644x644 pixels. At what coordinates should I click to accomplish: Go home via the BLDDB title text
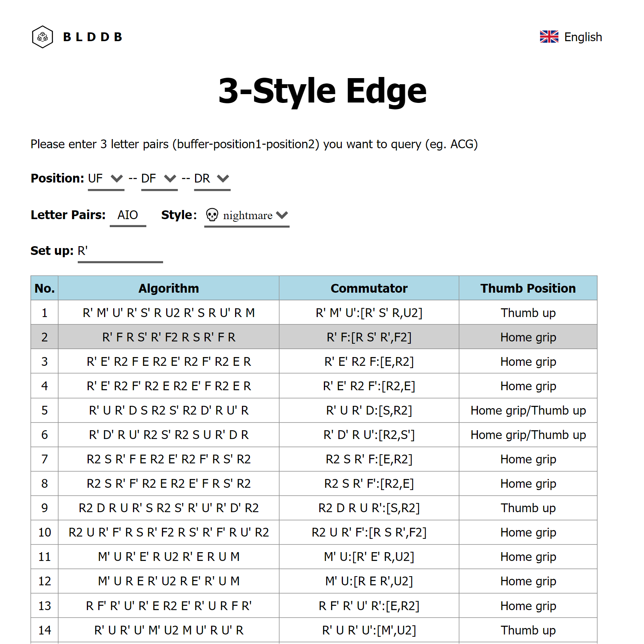[x=93, y=37]
